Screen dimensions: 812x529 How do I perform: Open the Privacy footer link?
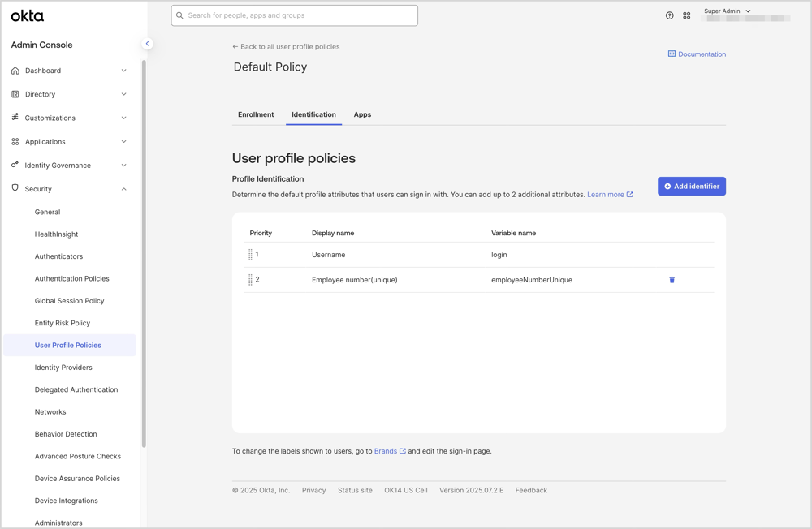(x=313, y=490)
